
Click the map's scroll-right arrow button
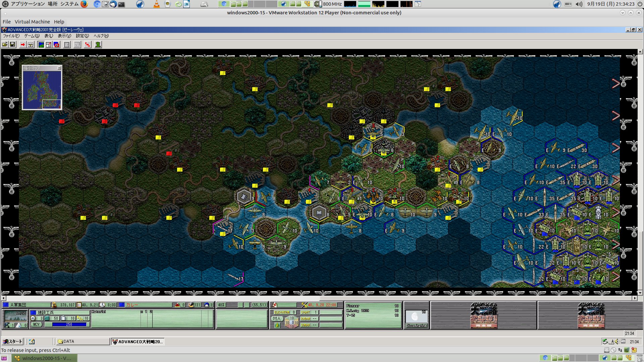click(x=635, y=298)
